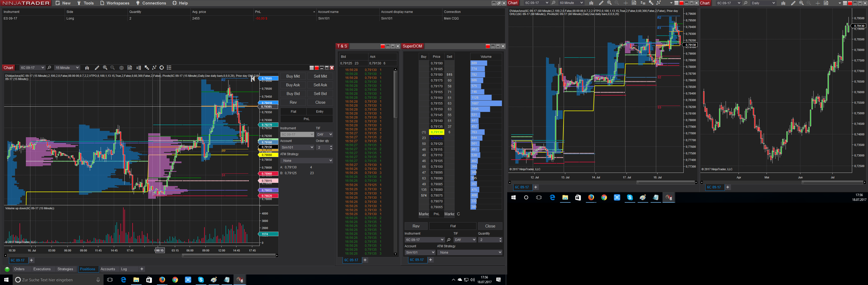The height and width of the screenshot is (285, 868).
Task: Click Sell Mkt in Chart Trader
Action: pos(320,76)
